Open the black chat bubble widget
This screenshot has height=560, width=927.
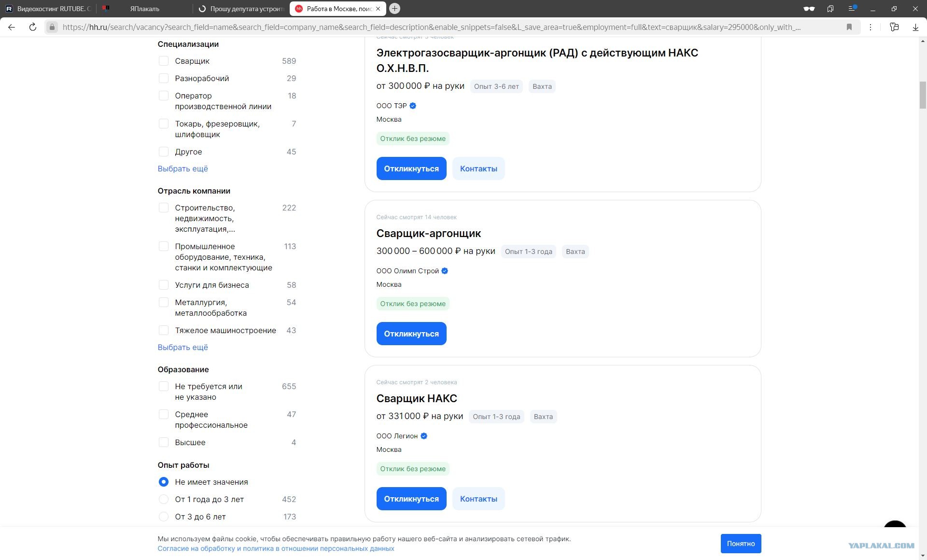coord(895,525)
